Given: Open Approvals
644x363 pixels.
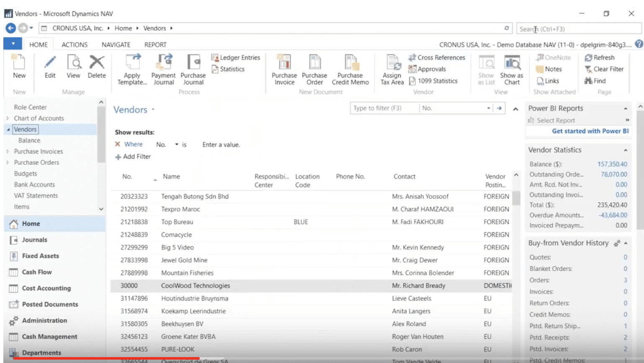Looking at the screenshot, I should pyautogui.click(x=427, y=69).
